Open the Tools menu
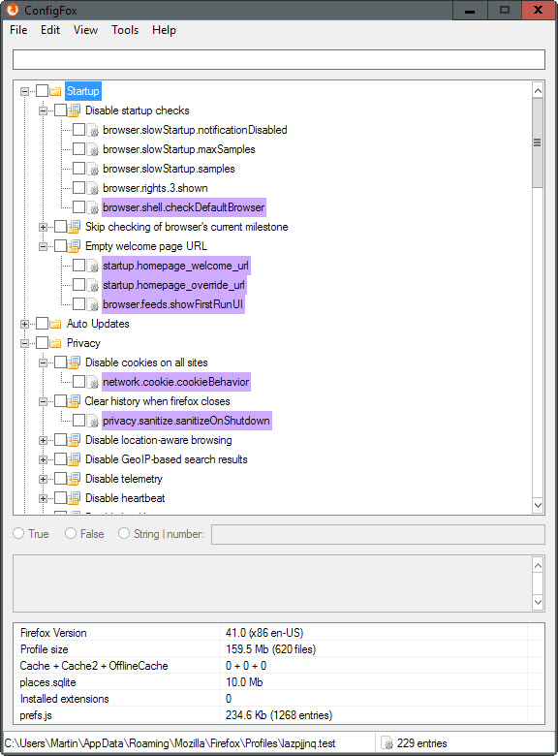Viewport: 558px width, 756px height. 125,30
